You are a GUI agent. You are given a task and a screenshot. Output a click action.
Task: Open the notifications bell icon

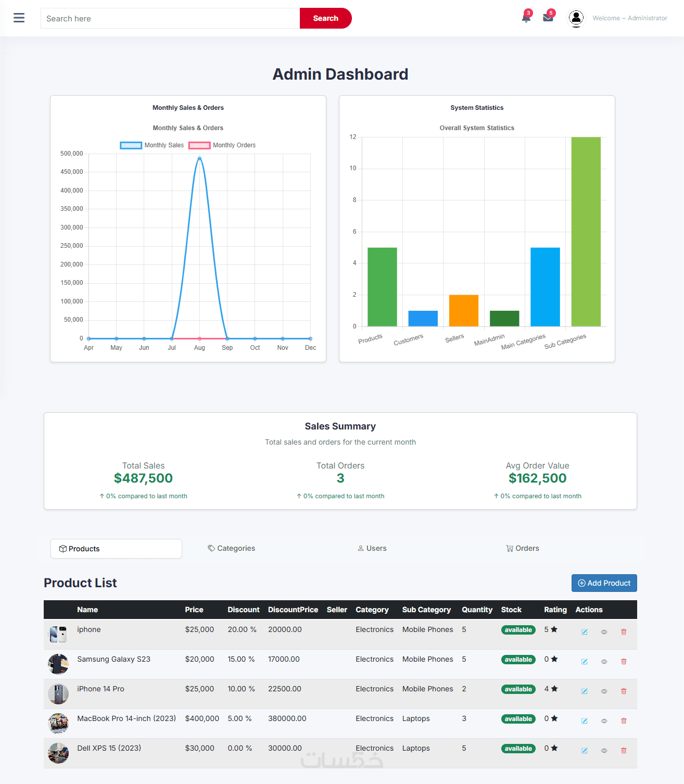[526, 18]
